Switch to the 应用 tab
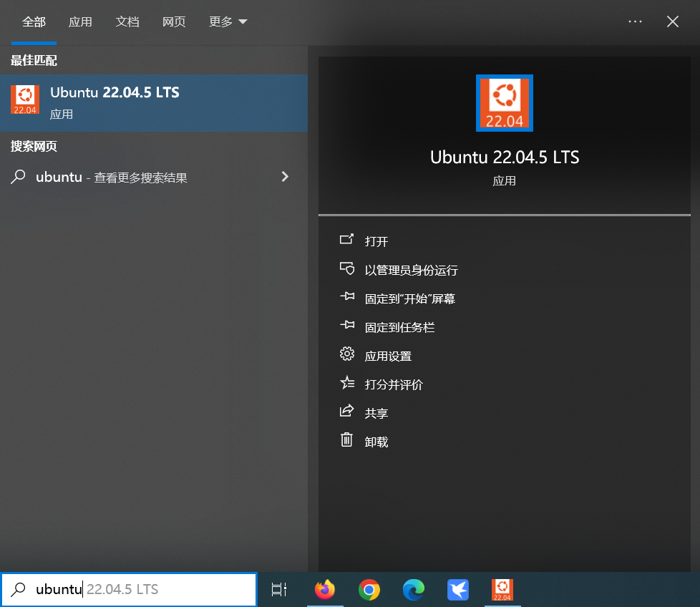Screen dimensions: 700x607 [80, 21]
